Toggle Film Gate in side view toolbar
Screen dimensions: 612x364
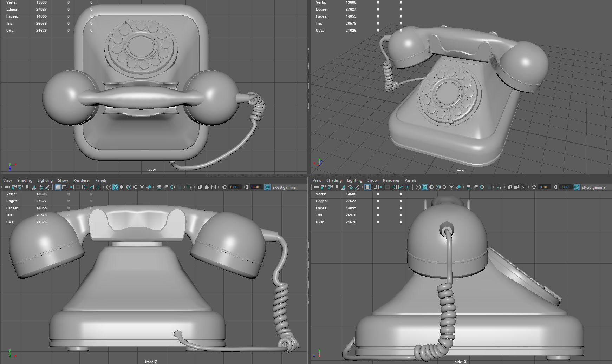374,187
